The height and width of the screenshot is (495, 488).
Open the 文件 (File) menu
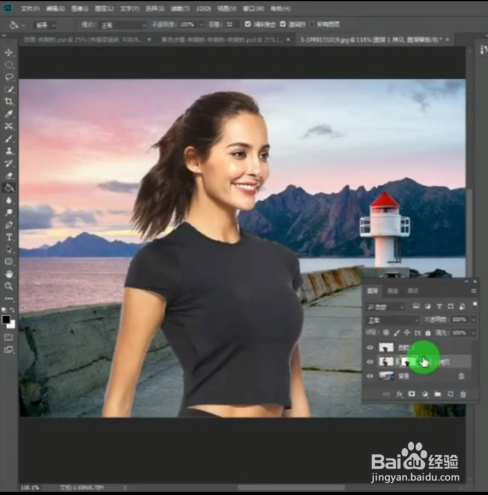point(30,9)
